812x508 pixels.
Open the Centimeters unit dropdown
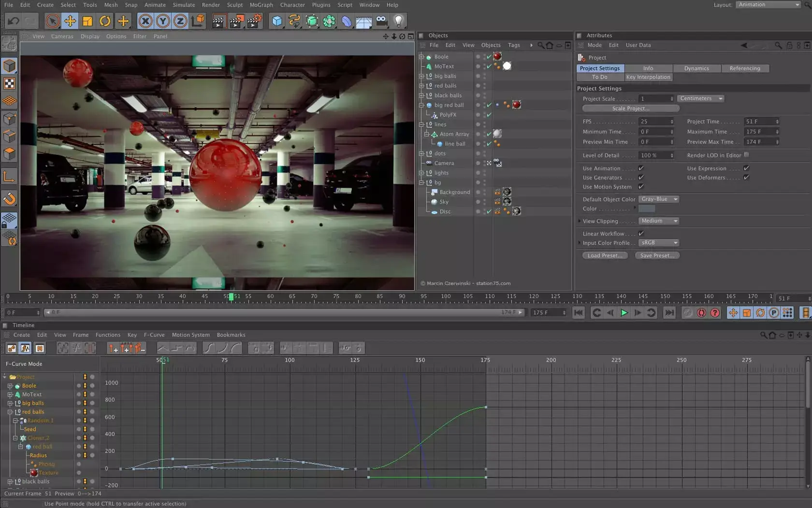click(x=700, y=99)
